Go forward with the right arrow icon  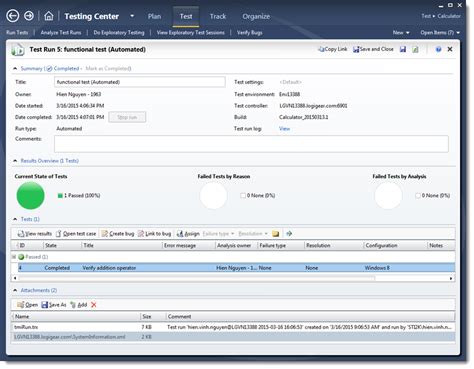(x=29, y=16)
